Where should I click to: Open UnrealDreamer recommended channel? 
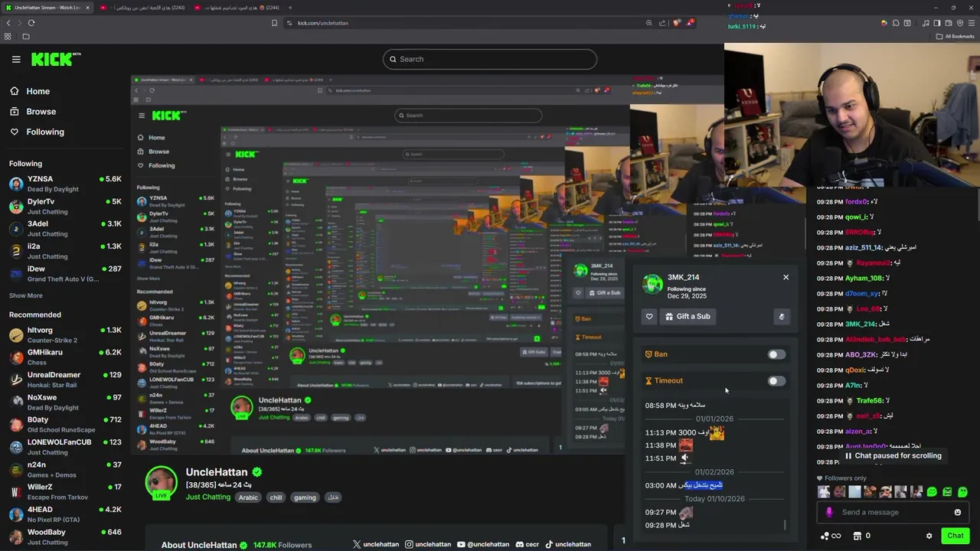pos(65,380)
